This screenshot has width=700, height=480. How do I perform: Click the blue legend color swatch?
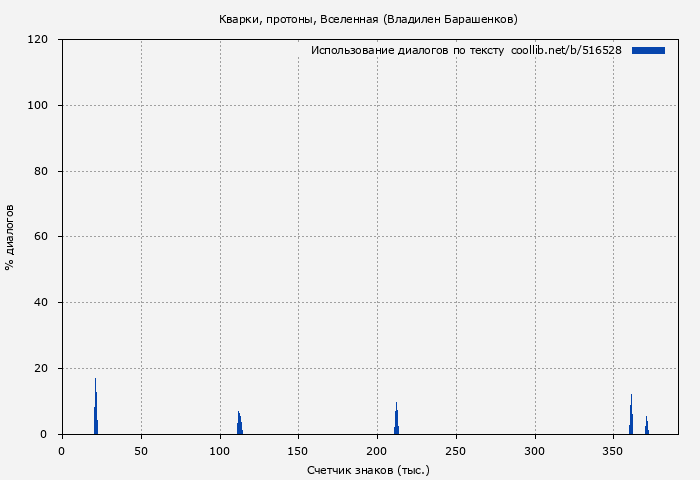pos(648,50)
